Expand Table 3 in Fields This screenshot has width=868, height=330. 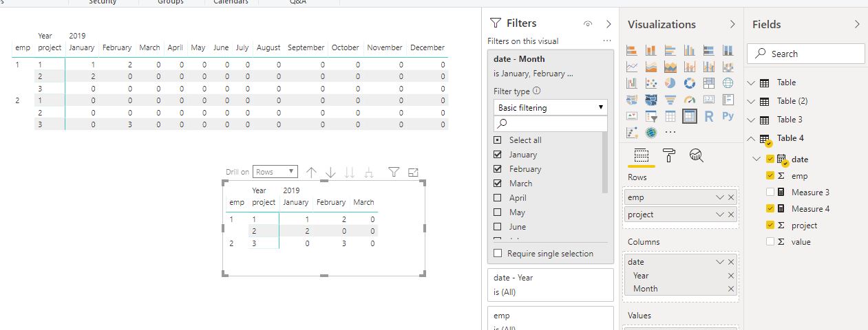coord(751,120)
